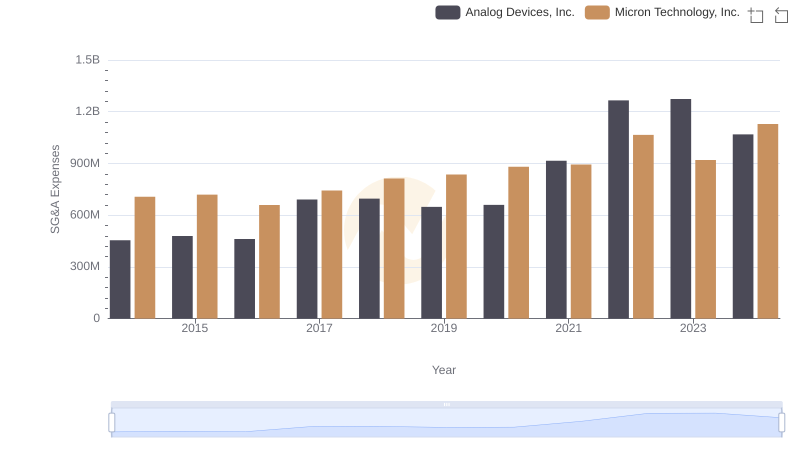Select the 2017 Micron Technology bar
Viewport: 800px width, 461px height.
pyautogui.click(x=332, y=255)
